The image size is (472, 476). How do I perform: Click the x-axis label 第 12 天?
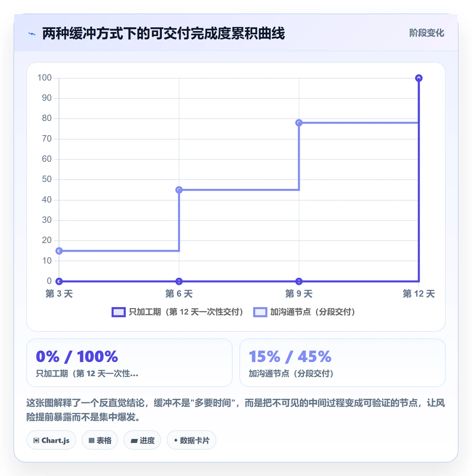click(419, 294)
